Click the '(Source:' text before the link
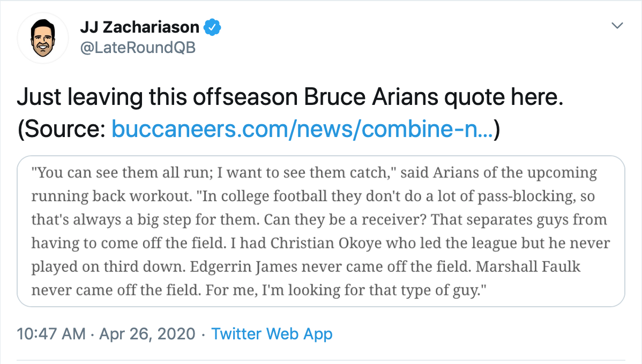 coord(61,130)
